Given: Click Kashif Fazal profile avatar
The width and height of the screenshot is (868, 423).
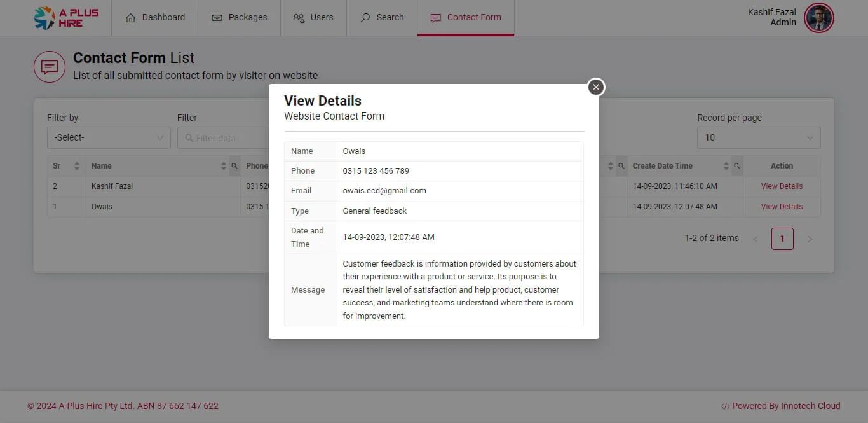Looking at the screenshot, I should pyautogui.click(x=818, y=18).
